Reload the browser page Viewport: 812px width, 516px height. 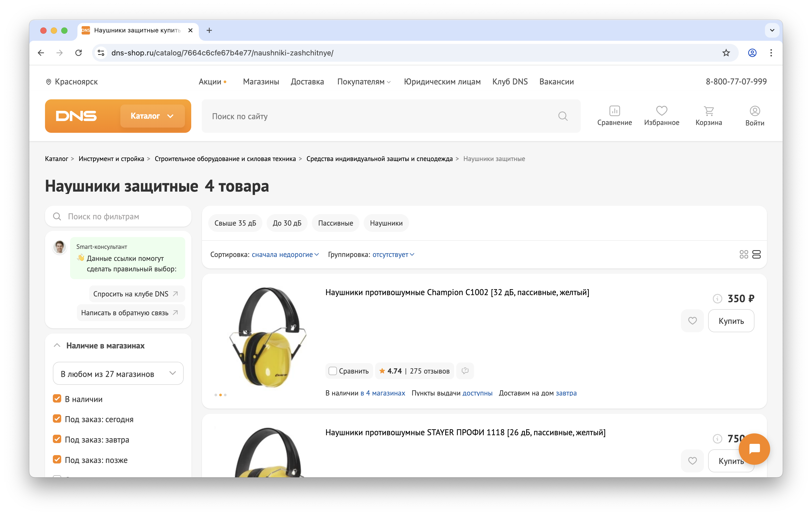click(x=78, y=53)
